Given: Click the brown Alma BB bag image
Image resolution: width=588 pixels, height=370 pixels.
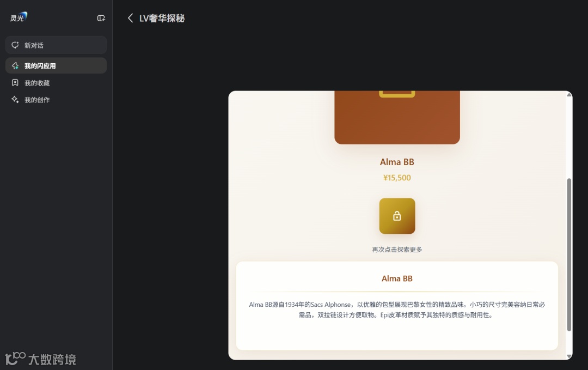Looking at the screenshot, I should click(397, 118).
